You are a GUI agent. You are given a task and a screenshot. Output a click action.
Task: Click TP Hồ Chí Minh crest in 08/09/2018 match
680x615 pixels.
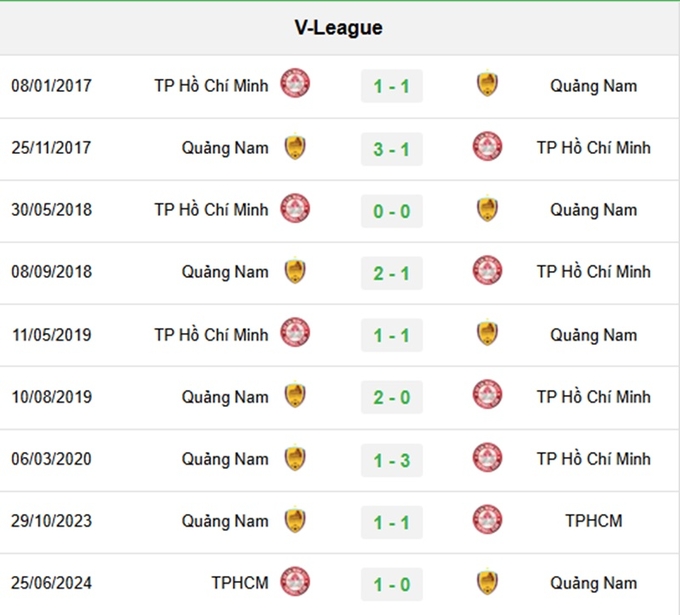click(x=487, y=271)
